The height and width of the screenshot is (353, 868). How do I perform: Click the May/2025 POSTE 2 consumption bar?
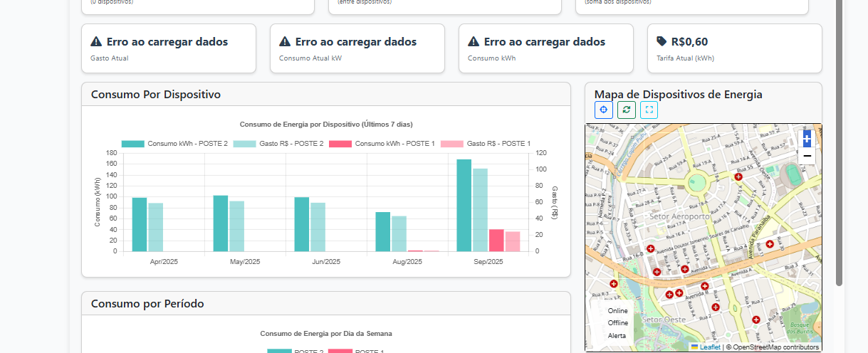coord(221,223)
